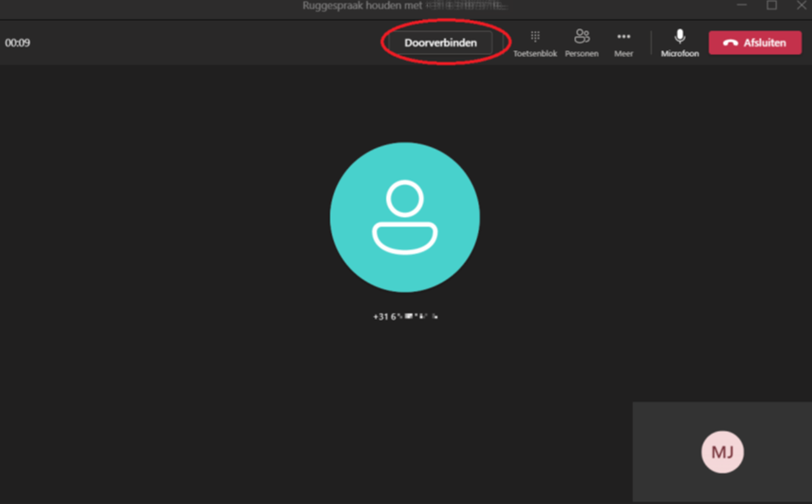Image resolution: width=812 pixels, height=504 pixels.
Task: Mute using the Microfoon icon
Action: tap(679, 36)
